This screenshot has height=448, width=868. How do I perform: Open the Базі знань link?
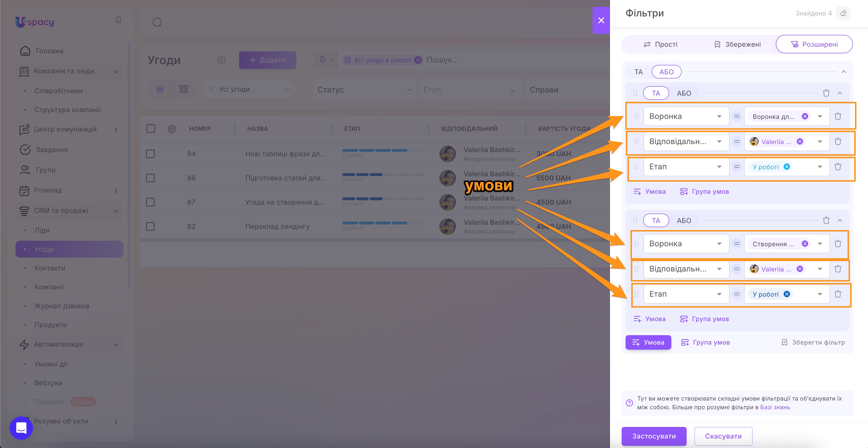pos(775,407)
